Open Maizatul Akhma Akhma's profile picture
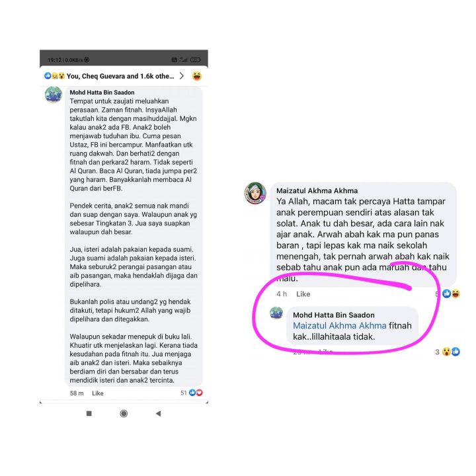The image size is (476, 476). (x=255, y=193)
